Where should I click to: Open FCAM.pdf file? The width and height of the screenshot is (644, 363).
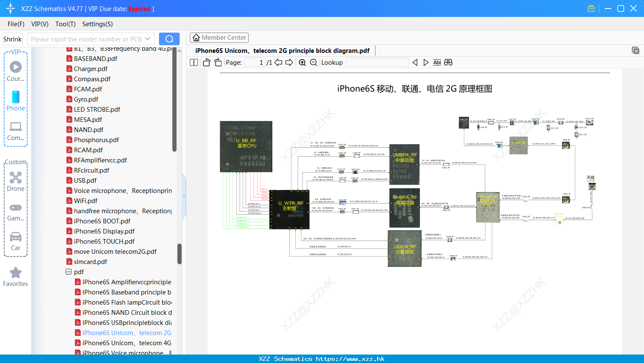coord(88,89)
